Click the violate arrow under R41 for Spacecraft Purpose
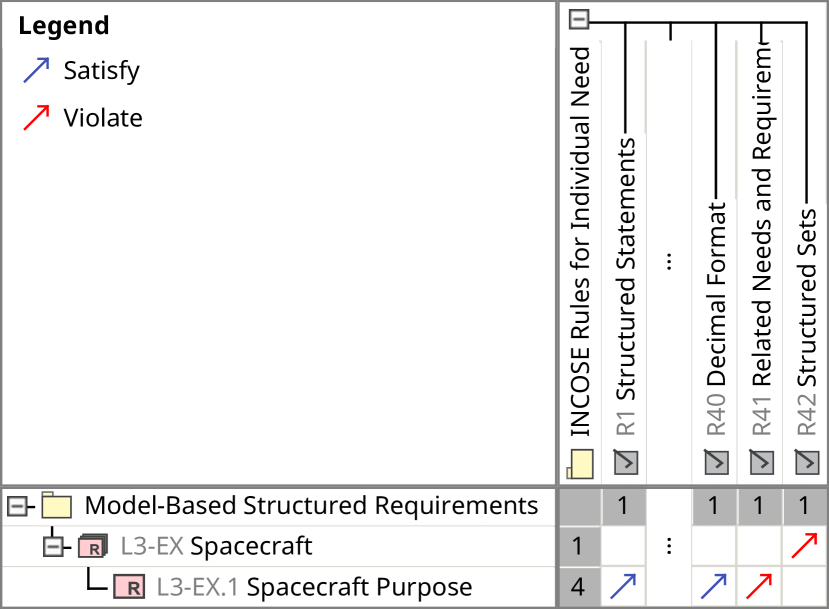Viewport: 829px width, 609px height. pos(760,587)
